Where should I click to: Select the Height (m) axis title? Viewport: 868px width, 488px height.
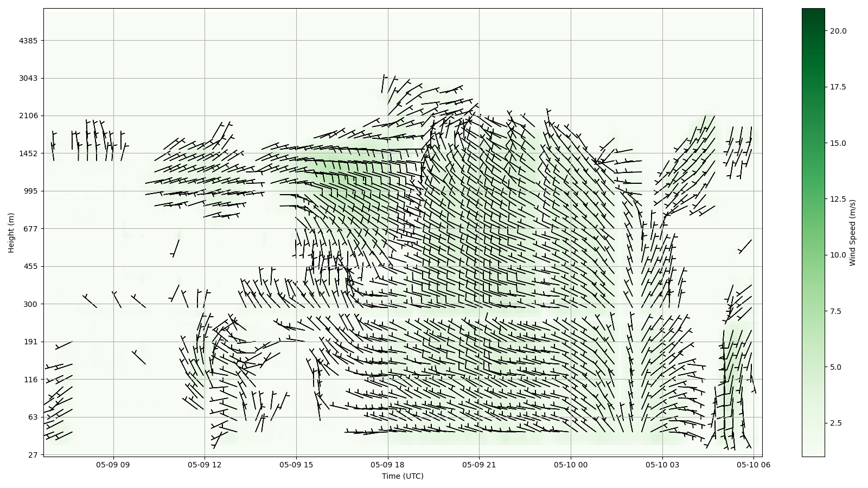point(11,233)
